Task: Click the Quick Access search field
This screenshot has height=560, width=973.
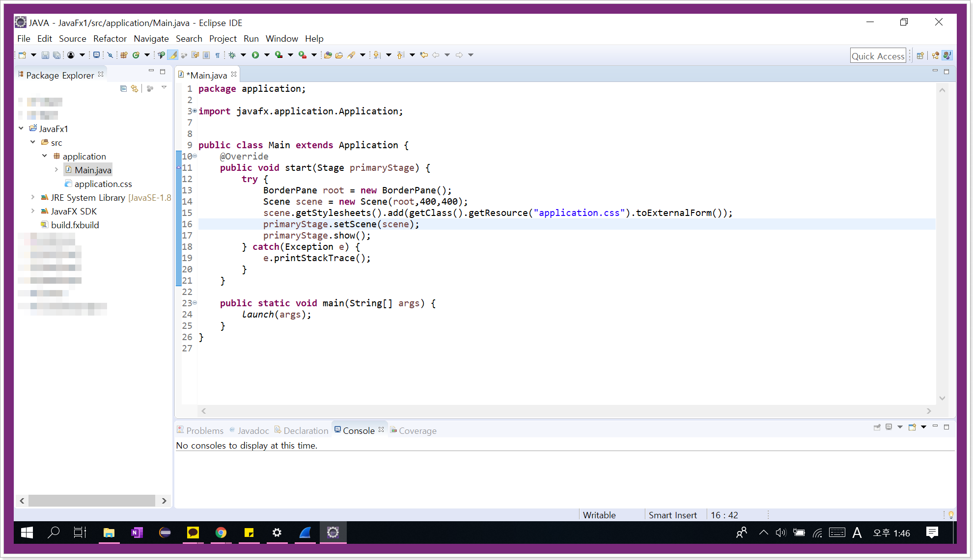Action: pyautogui.click(x=878, y=56)
